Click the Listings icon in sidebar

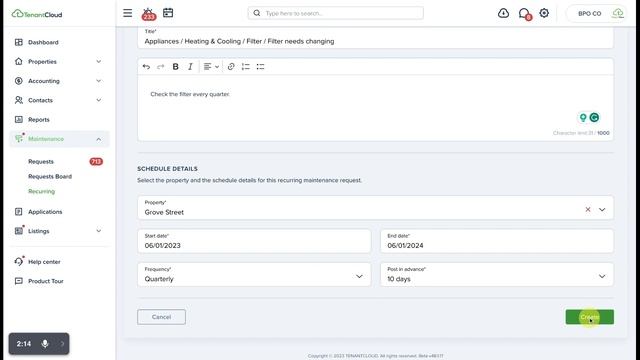(19, 231)
